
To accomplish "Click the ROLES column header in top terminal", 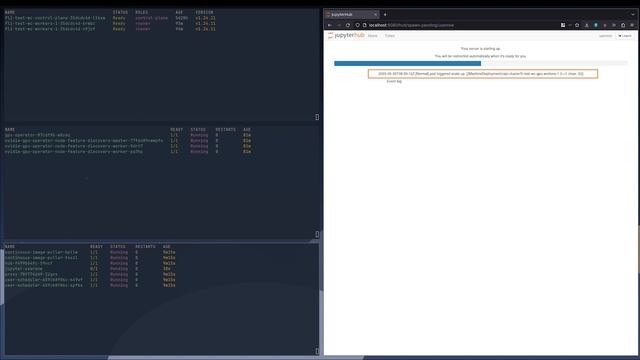I will click(142, 12).
